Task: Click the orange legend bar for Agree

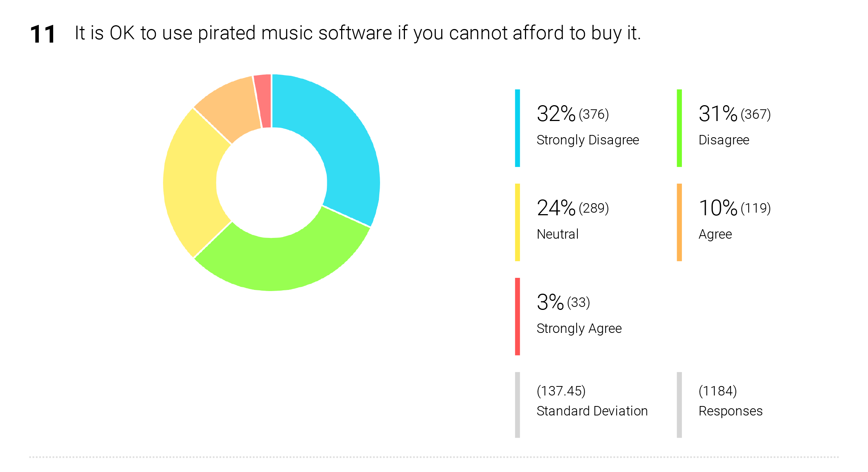Action: 679,222
